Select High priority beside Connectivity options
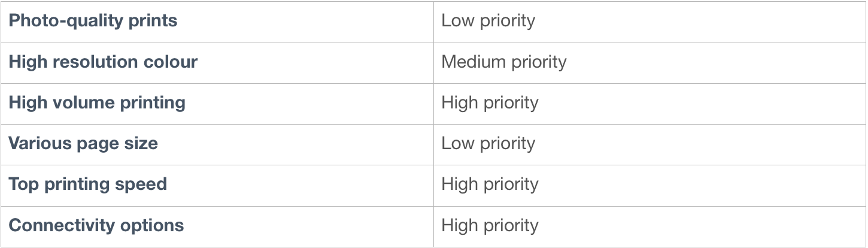The height and width of the screenshot is (248, 868). [490, 225]
